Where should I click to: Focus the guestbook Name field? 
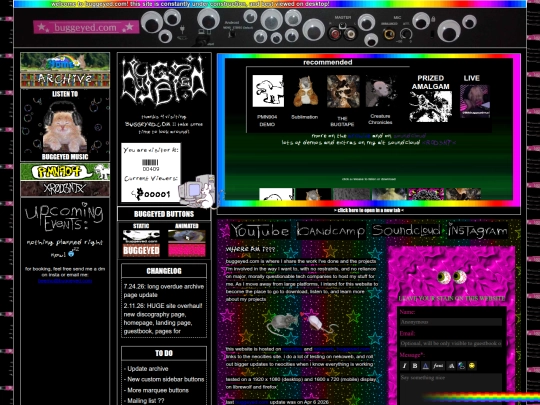point(451,322)
